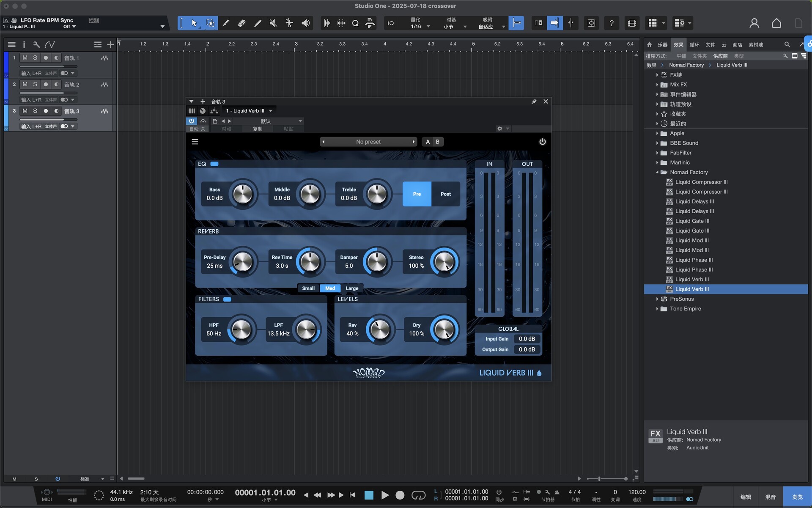This screenshot has width=812, height=508.
Task: Click the plugin power icon at top right
Action: click(x=542, y=142)
